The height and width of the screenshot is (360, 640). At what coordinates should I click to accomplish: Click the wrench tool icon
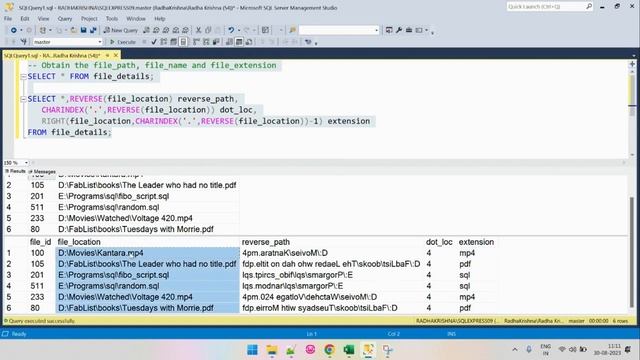click(x=399, y=30)
